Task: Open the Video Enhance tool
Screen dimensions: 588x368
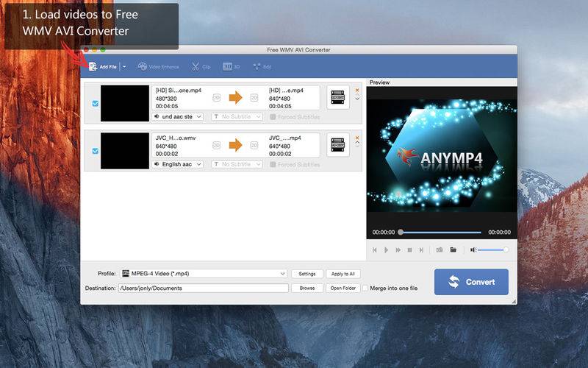Action: coord(158,67)
